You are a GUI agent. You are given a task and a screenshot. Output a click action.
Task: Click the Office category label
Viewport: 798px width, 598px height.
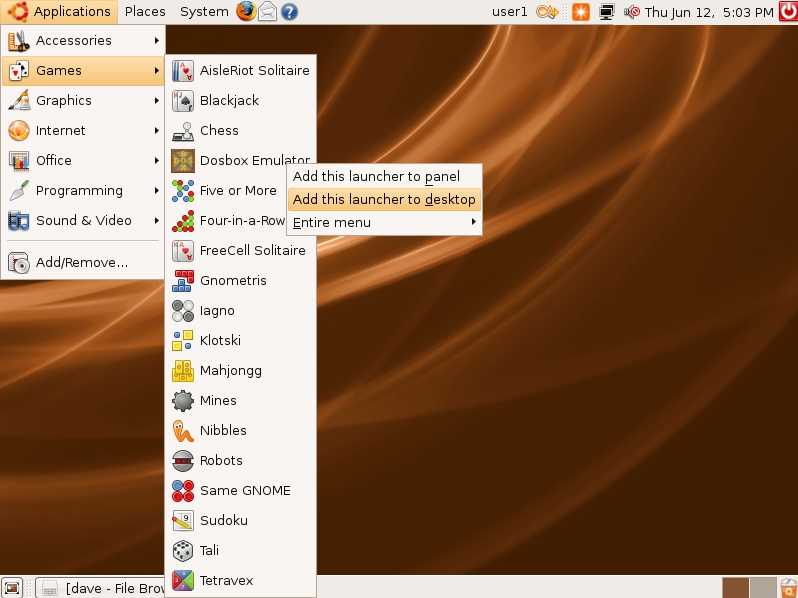click(x=53, y=160)
